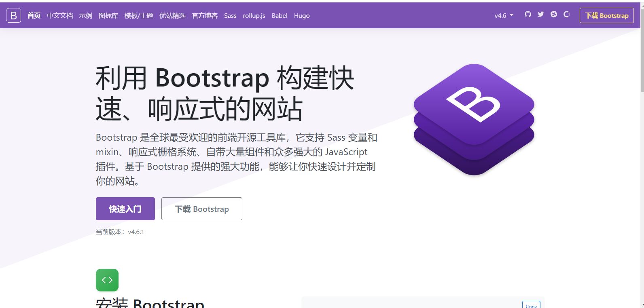The width and height of the screenshot is (644, 308).
Task: Click the purple 快速入门 button
Action: (x=125, y=209)
